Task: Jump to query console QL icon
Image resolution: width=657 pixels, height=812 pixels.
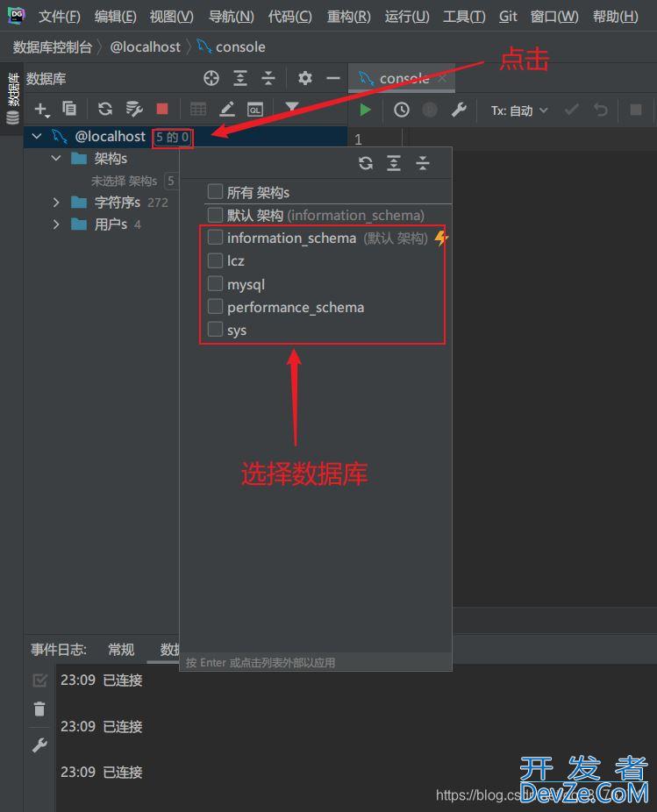Action: tap(255, 110)
